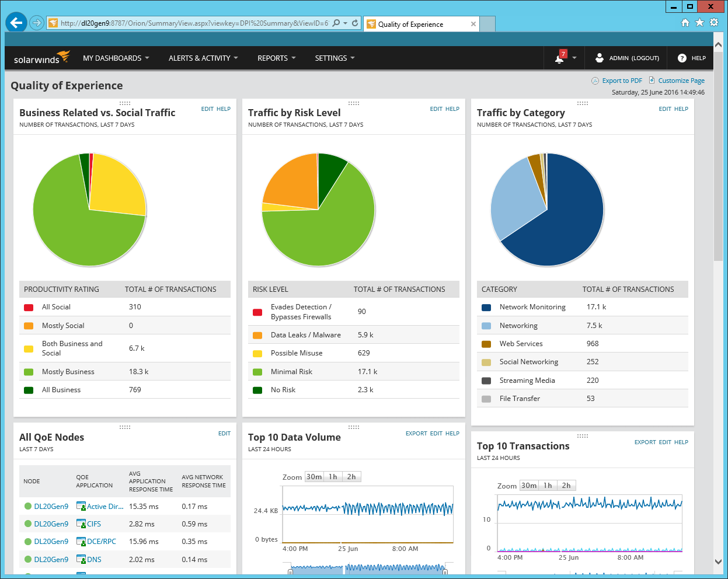Open the alerts notification bell icon
The height and width of the screenshot is (579, 728).
(x=559, y=58)
